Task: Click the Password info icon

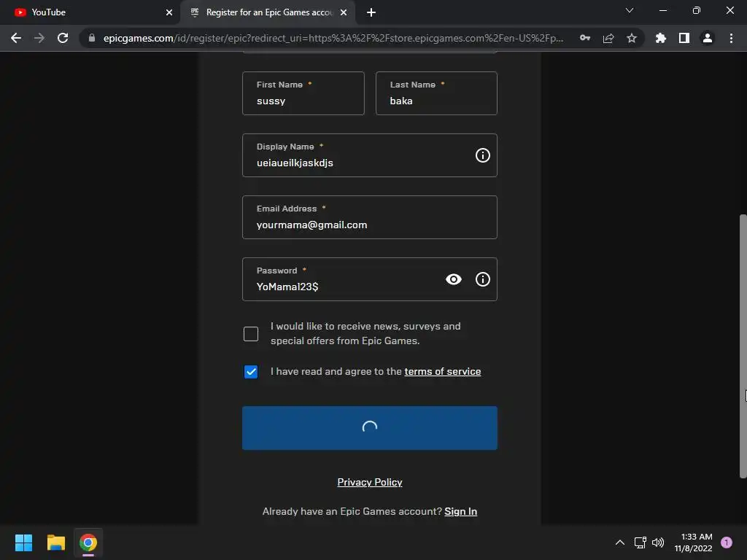Action: (483, 279)
